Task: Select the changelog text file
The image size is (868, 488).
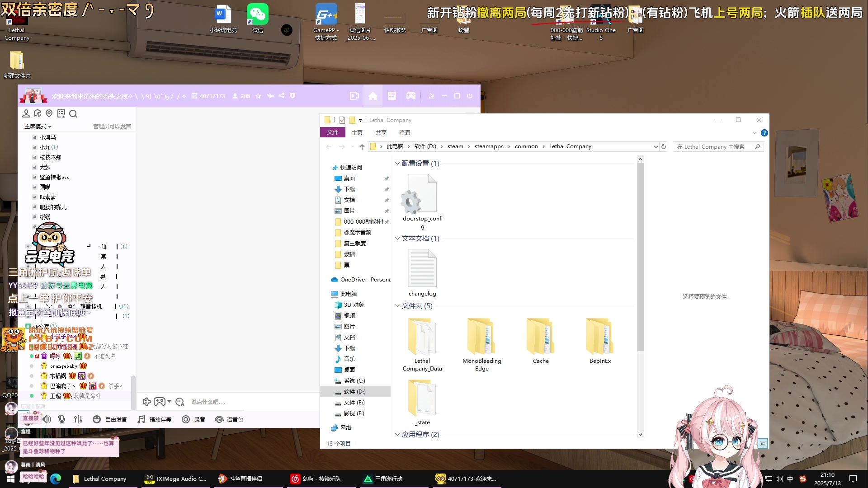Action: (422, 273)
